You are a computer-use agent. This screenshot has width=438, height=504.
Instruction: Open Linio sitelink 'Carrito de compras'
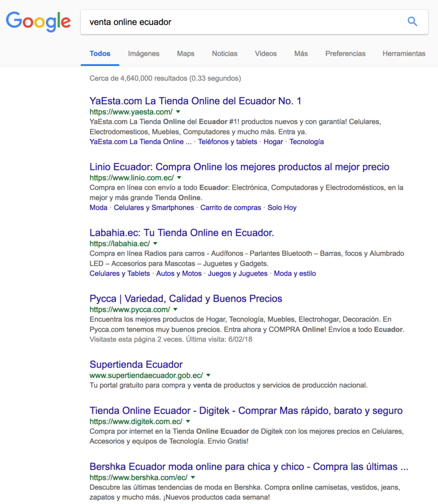[x=231, y=208]
